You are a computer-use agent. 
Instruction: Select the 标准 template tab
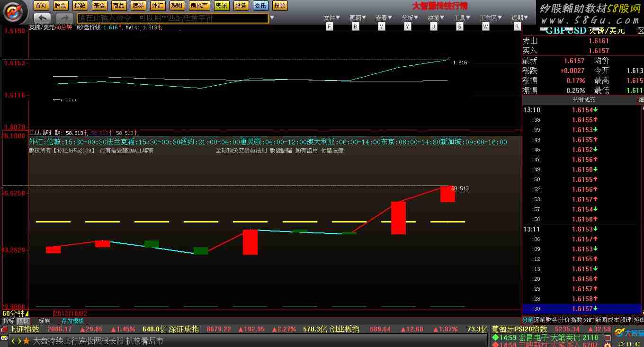pyautogui.click(x=44, y=320)
